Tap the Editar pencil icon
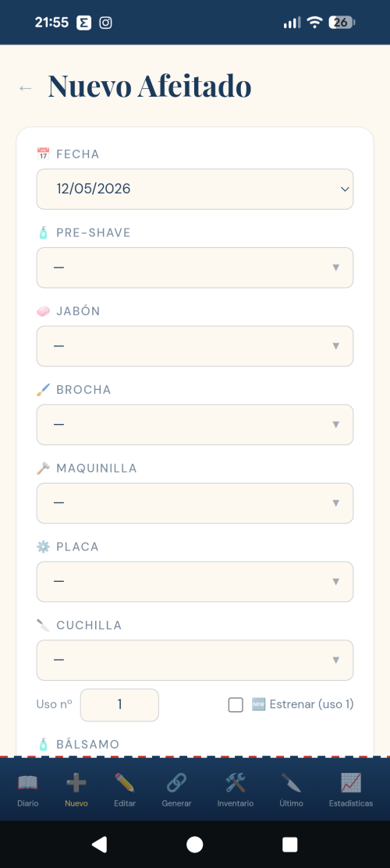The width and height of the screenshot is (390, 868). click(x=125, y=783)
